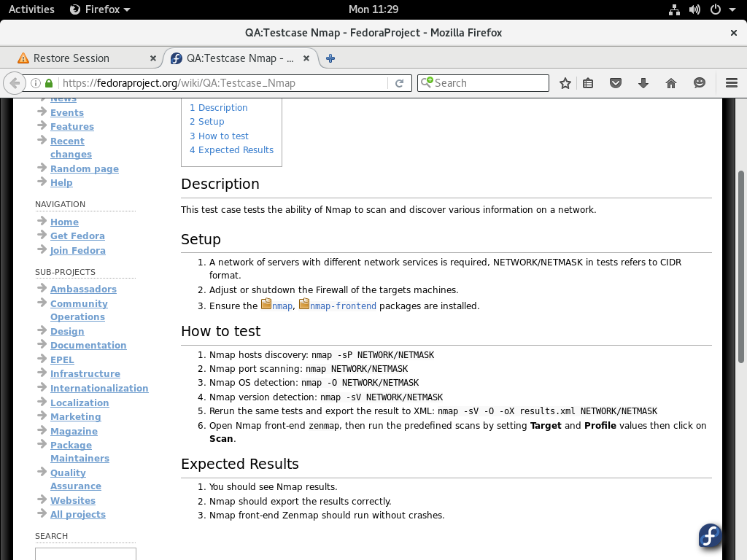Screen dimensions: 747x560
Task: Open the Activities overview
Action: [31, 9]
